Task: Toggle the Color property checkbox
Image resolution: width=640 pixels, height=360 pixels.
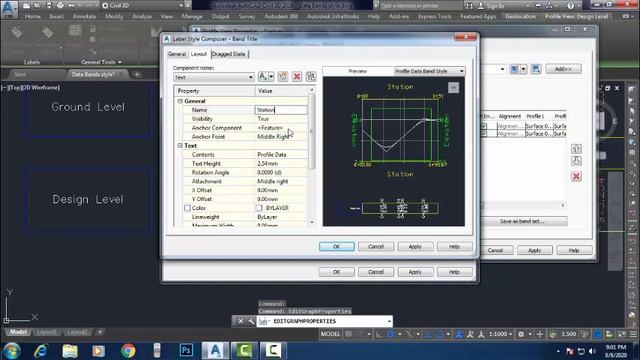Action: point(187,208)
